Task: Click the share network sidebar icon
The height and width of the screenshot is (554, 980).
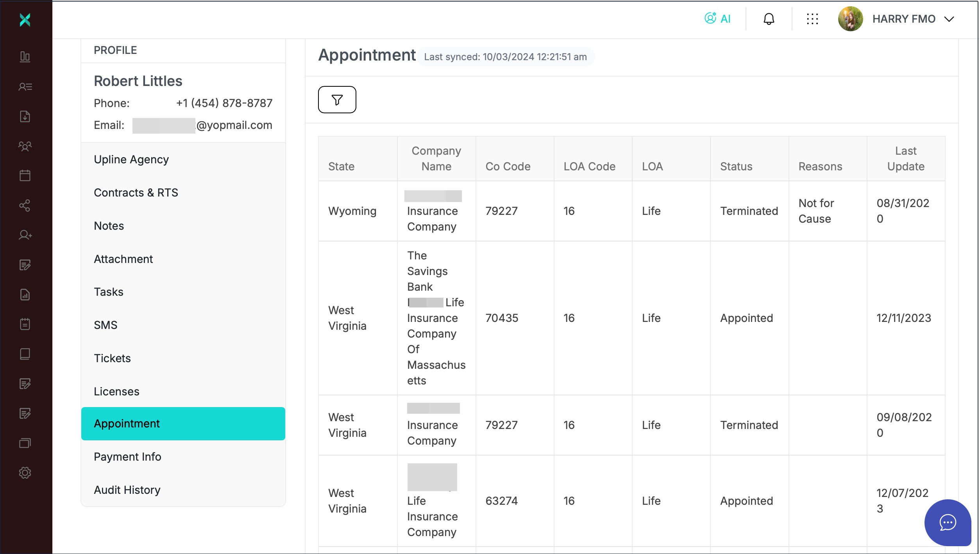Action: 25,206
